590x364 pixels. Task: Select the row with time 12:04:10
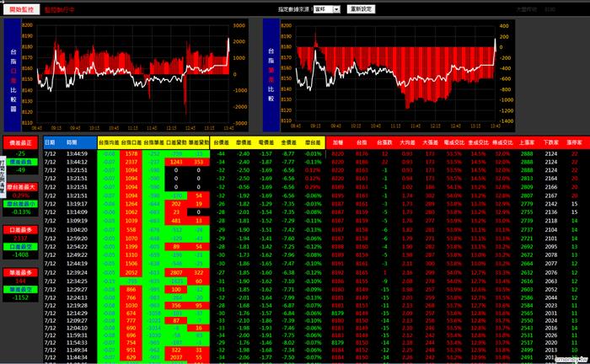coord(316,328)
